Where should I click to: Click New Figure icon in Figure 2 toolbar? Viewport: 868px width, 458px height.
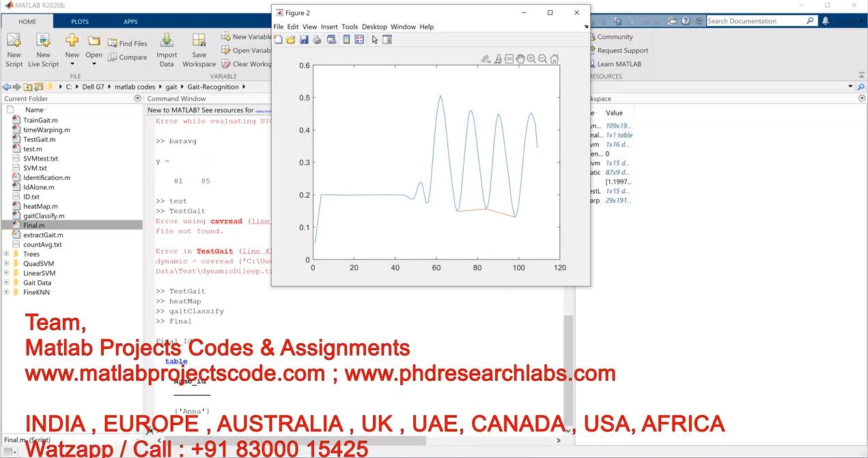[278, 40]
